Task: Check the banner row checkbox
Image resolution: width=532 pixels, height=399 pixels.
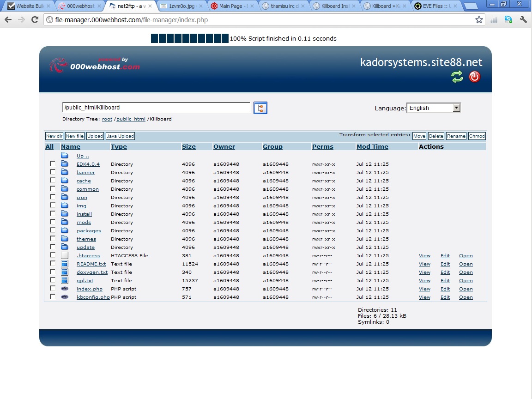Action: point(53,172)
